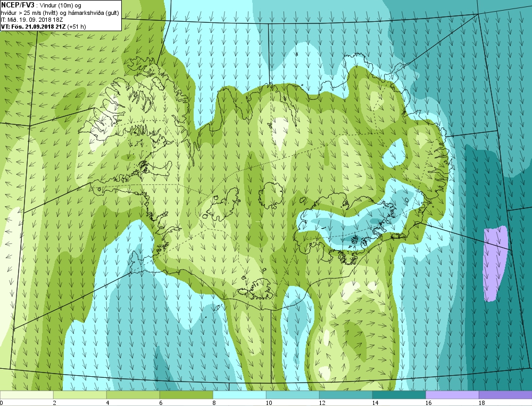Image resolution: width=532 pixels, height=406 pixels.
Task: Click the above-18 m/s purple legend swatch
Action: click(505, 395)
